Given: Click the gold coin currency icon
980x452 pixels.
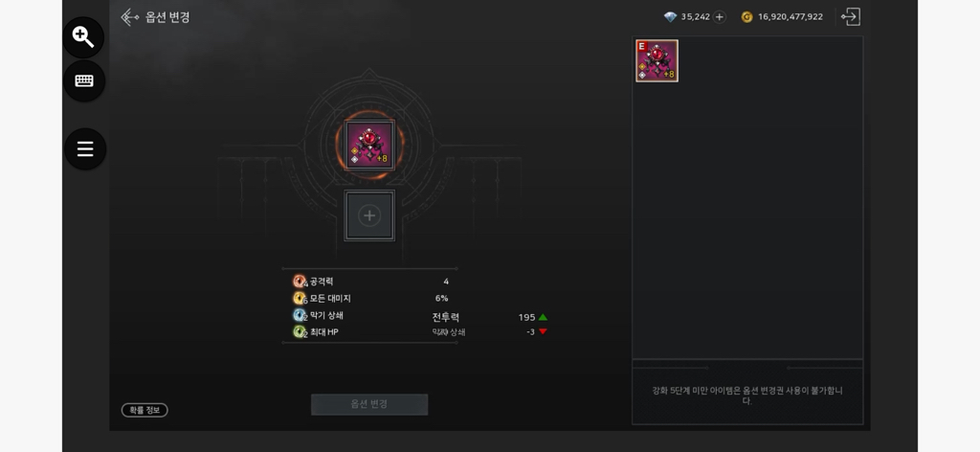Looking at the screenshot, I should (x=746, y=17).
